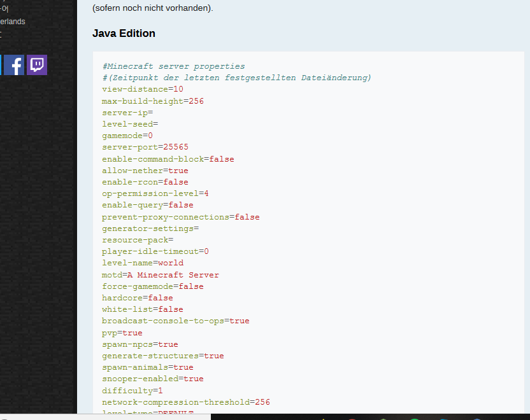This screenshot has width=530, height=420.
Task: Click the '#Minecraft server properties' comment line
Action: point(173,66)
